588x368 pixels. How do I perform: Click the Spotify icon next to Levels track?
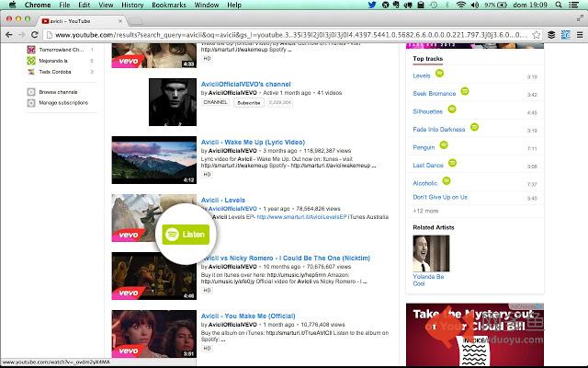click(439, 74)
